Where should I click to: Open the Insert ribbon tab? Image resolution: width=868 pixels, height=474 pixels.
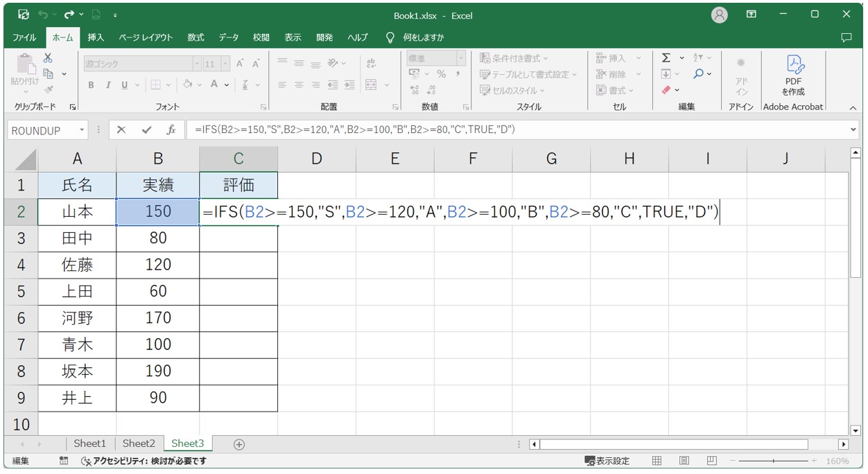pos(96,37)
